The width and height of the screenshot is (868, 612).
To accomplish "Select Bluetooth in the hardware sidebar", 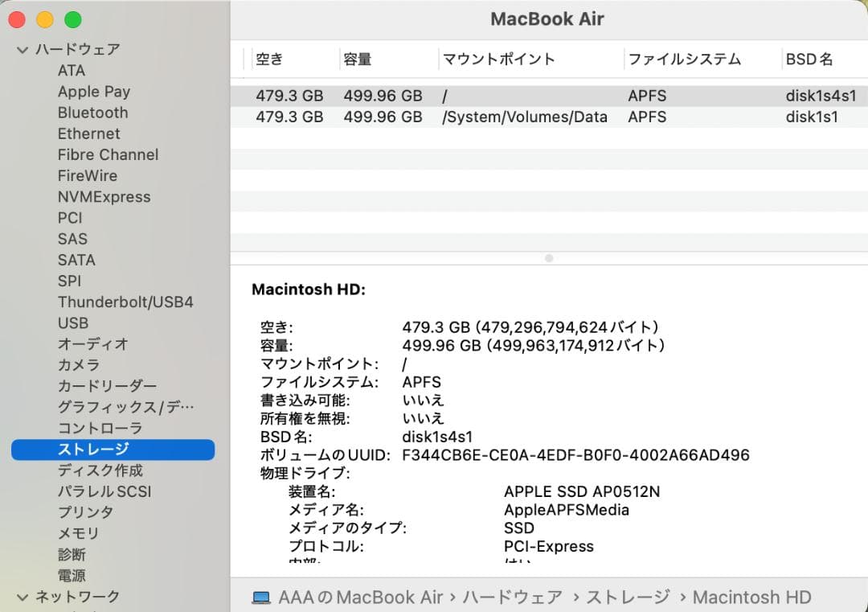I will (92, 113).
